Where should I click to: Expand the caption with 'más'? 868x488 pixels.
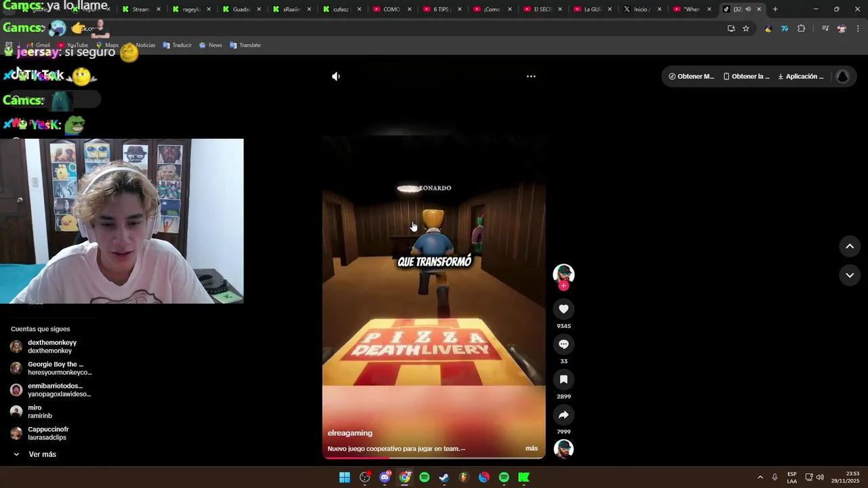[x=532, y=449]
